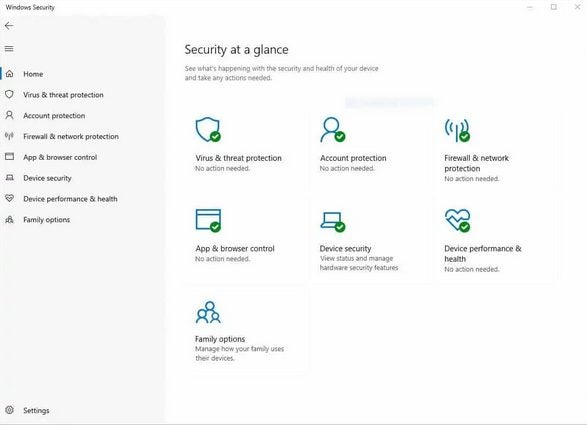The width and height of the screenshot is (587, 425).
Task: Open Device security from the sidebar
Action: coord(48,178)
